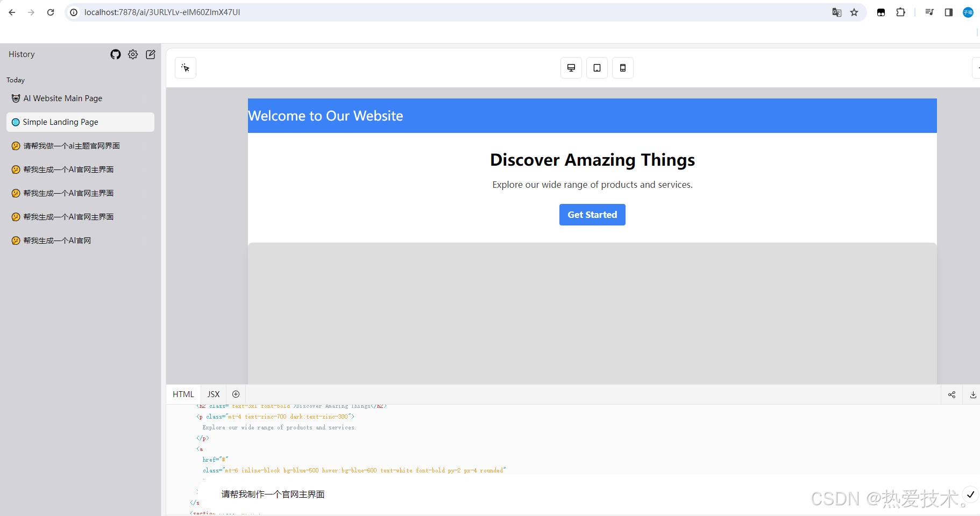Click Welcome to Our Website header
Screen dimensions: 980x516
325,116
